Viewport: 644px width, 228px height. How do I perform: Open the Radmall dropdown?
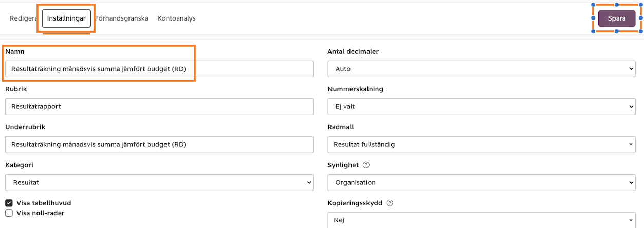tap(482, 144)
